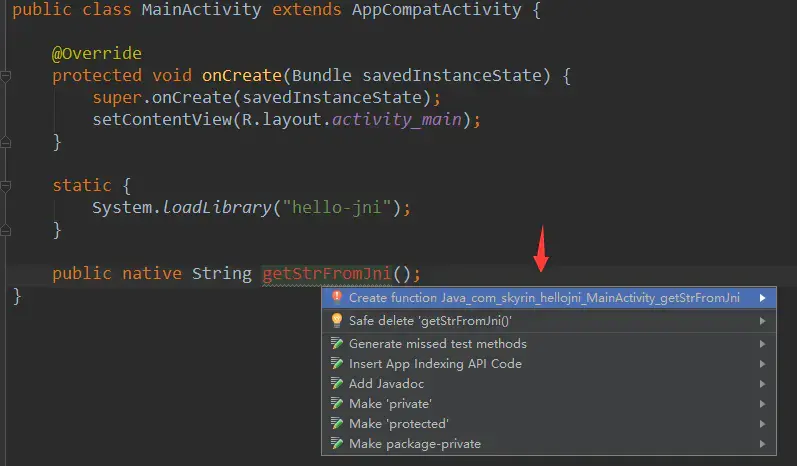Click pencil icon beside Make 'protected'
The height and width of the screenshot is (466, 797).
click(336, 423)
